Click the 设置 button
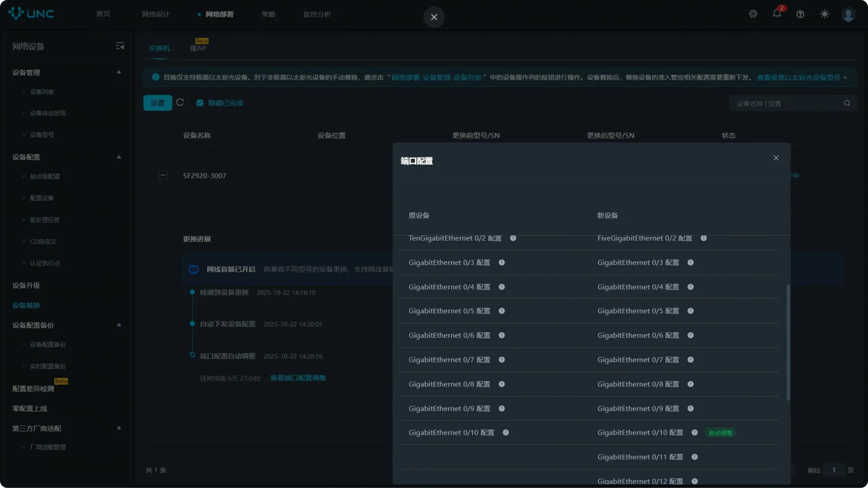The height and width of the screenshot is (488, 868). [x=158, y=103]
